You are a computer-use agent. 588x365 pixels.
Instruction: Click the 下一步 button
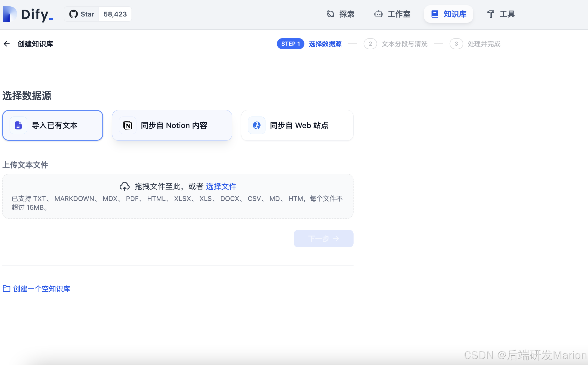(323, 239)
